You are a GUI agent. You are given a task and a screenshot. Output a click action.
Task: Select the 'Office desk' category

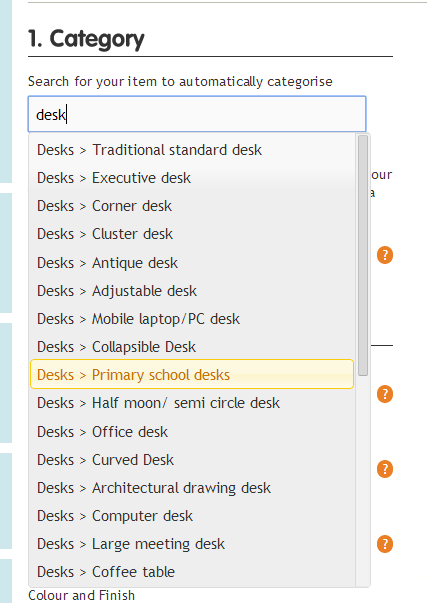pyautogui.click(x=192, y=432)
